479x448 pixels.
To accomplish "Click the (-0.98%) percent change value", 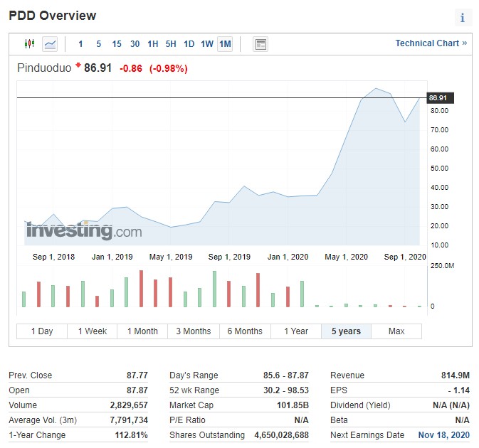I will pyautogui.click(x=168, y=68).
